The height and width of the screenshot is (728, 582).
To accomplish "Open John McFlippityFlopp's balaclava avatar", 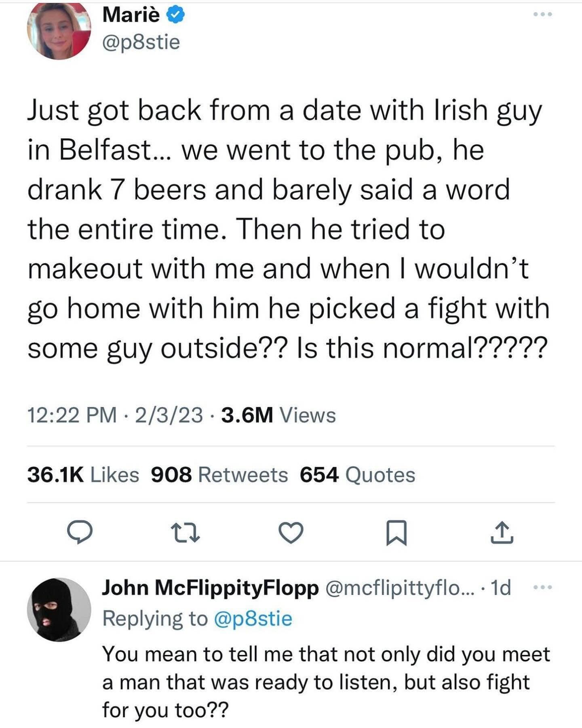I will pyautogui.click(x=59, y=609).
